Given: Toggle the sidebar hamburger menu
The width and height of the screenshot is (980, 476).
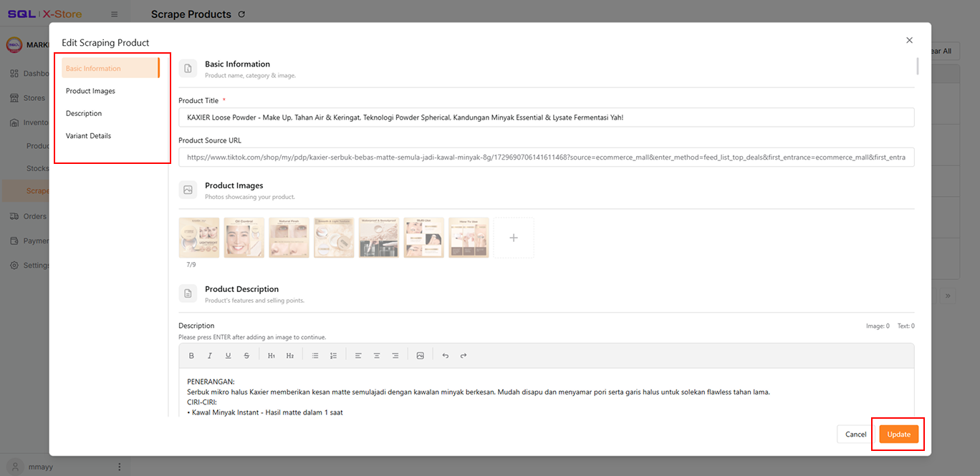Looking at the screenshot, I should point(115,14).
